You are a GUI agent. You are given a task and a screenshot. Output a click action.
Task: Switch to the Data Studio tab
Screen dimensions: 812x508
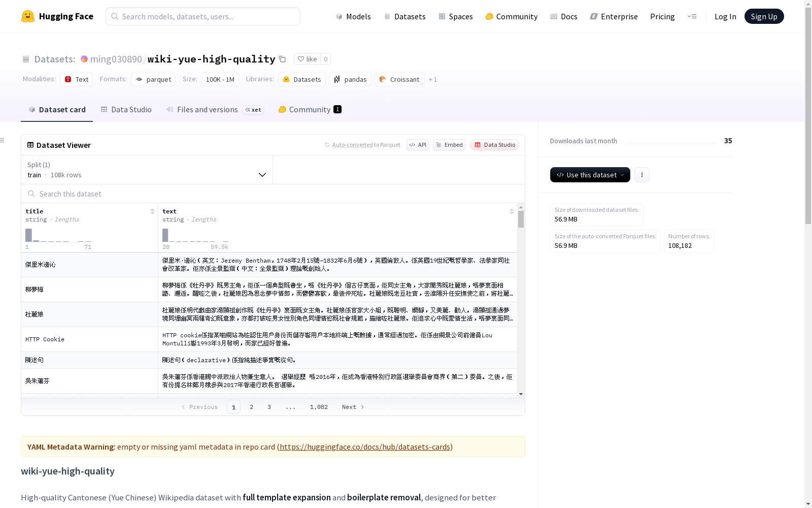pyautogui.click(x=126, y=109)
